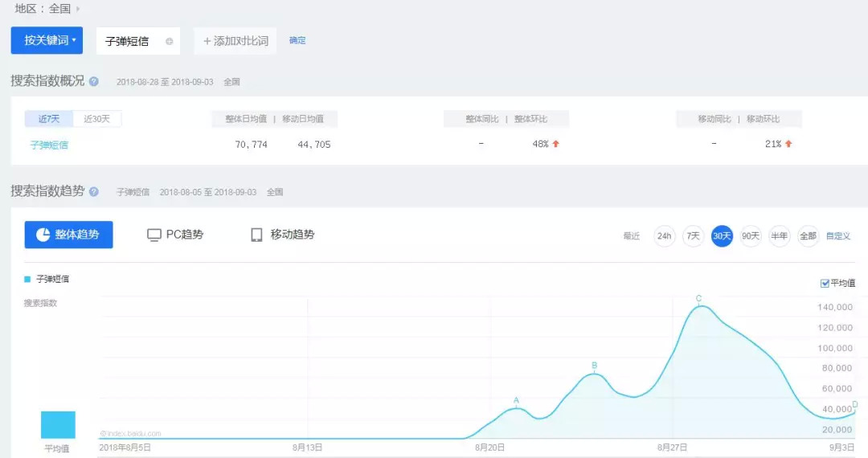Remove the 子弹短信 keyword using its circle icon
This screenshot has height=458, width=868.
point(169,42)
